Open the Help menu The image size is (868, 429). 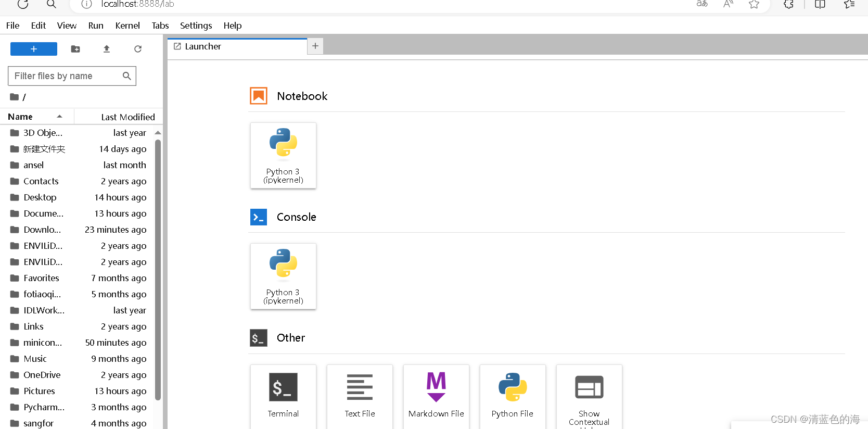(233, 26)
